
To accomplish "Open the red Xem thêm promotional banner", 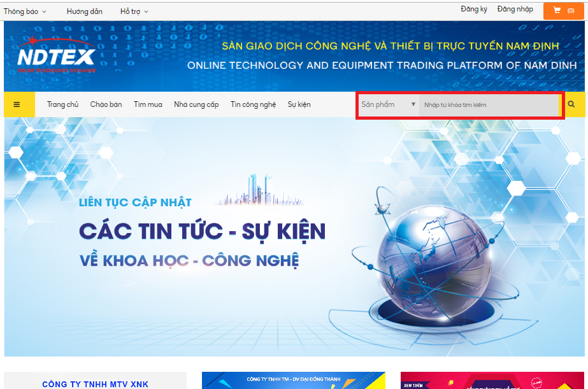I will (492, 380).
